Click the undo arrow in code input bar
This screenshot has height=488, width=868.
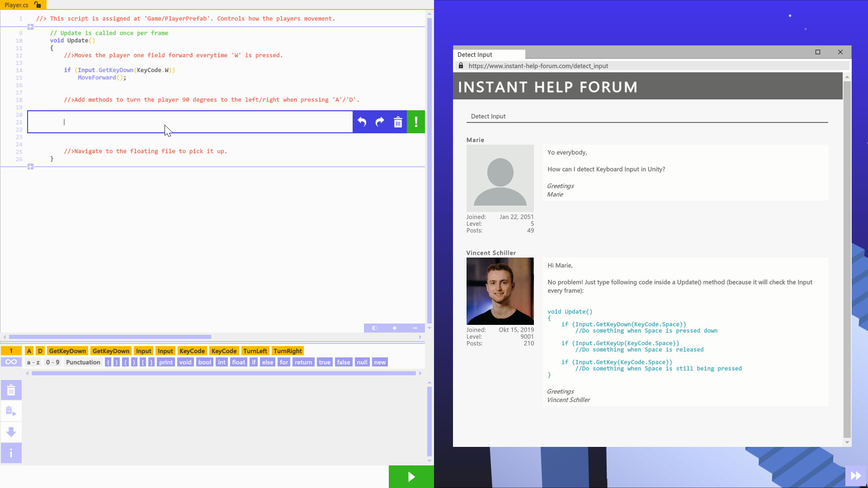362,122
